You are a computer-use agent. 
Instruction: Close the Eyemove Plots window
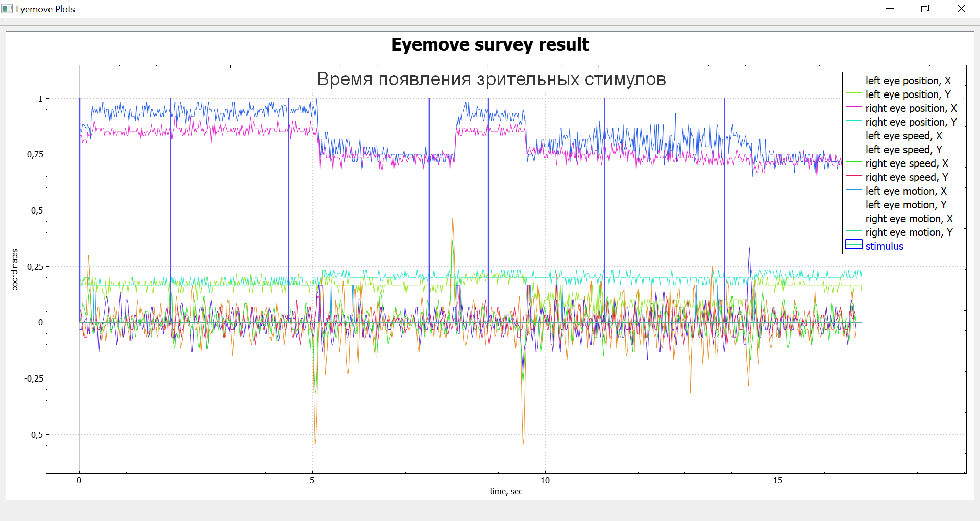click(x=961, y=9)
